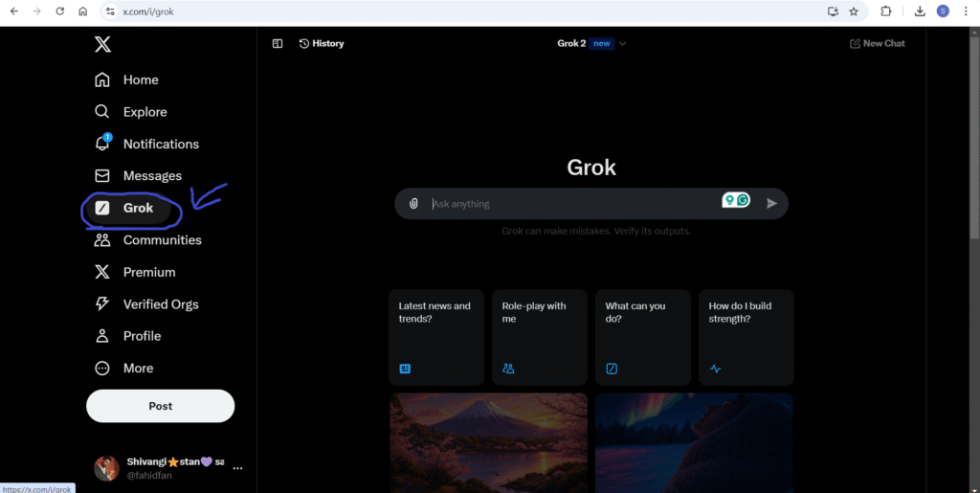Select the Latest news and trends card

pos(436,337)
